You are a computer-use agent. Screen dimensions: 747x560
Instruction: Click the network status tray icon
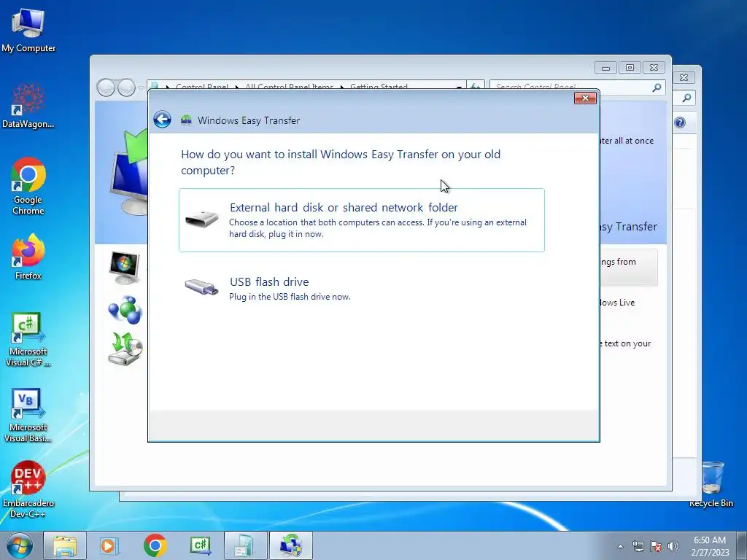click(638, 546)
